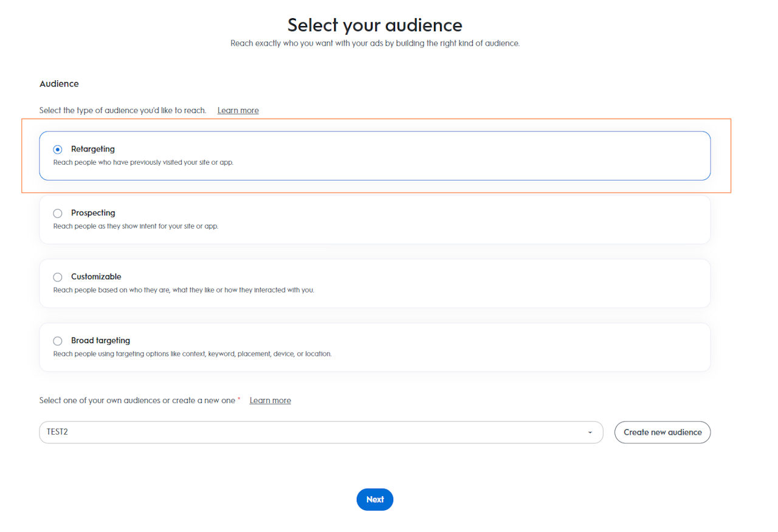This screenshot has width=778, height=532.
Task: Click the Customizable title label
Action: pos(96,277)
